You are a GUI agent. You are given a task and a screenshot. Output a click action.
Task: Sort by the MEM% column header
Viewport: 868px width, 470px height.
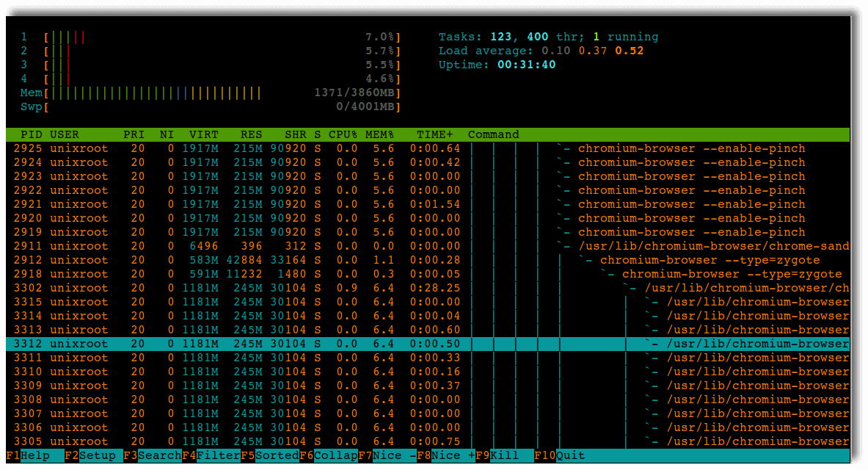pos(379,134)
